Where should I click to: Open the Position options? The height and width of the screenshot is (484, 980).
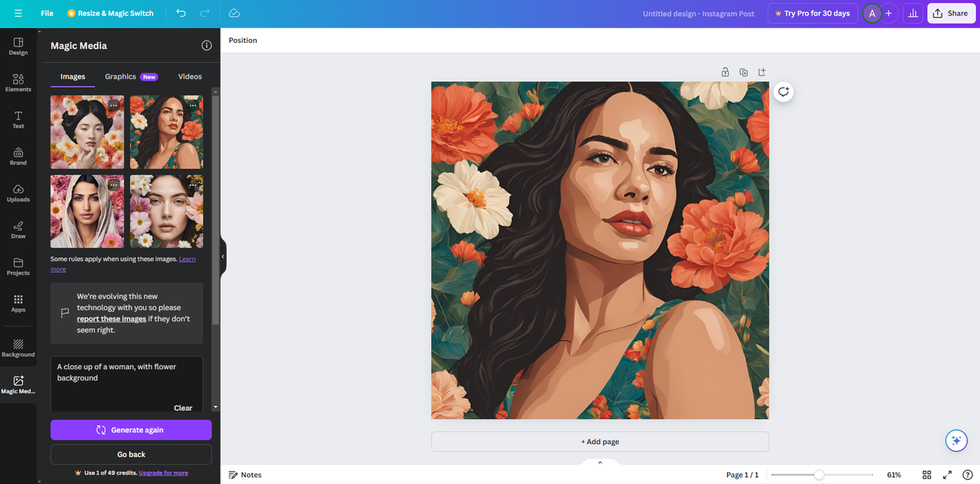point(243,40)
